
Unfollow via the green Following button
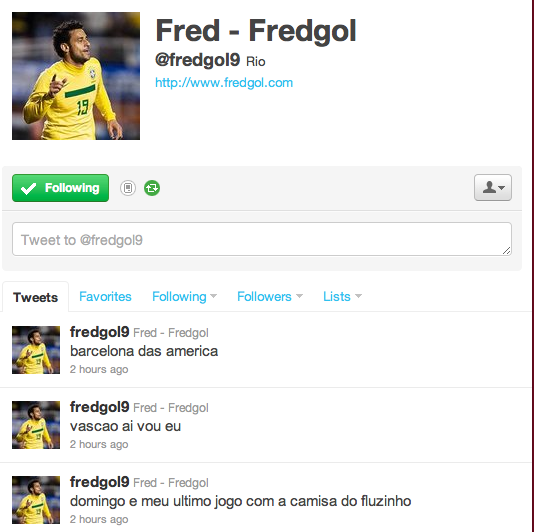61,188
